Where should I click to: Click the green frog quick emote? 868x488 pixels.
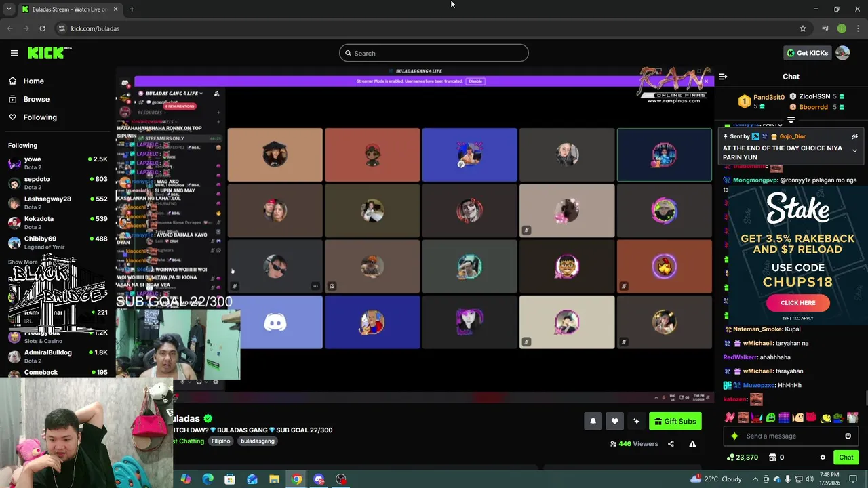point(770,418)
